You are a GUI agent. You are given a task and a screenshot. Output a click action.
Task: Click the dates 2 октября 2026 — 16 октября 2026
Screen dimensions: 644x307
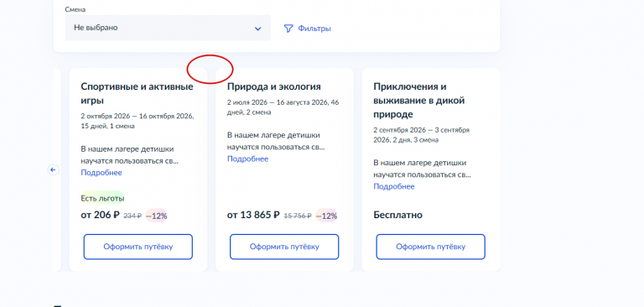[x=138, y=117]
